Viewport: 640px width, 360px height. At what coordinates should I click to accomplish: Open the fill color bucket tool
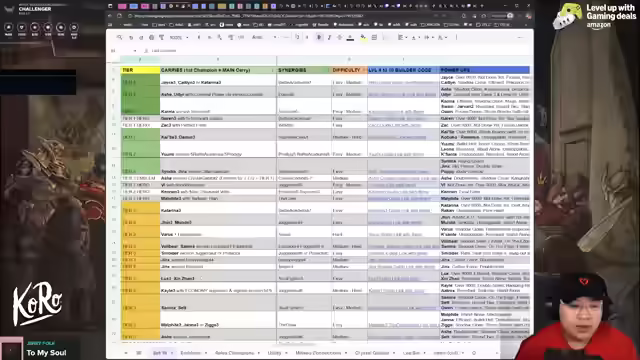tap(363, 38)
